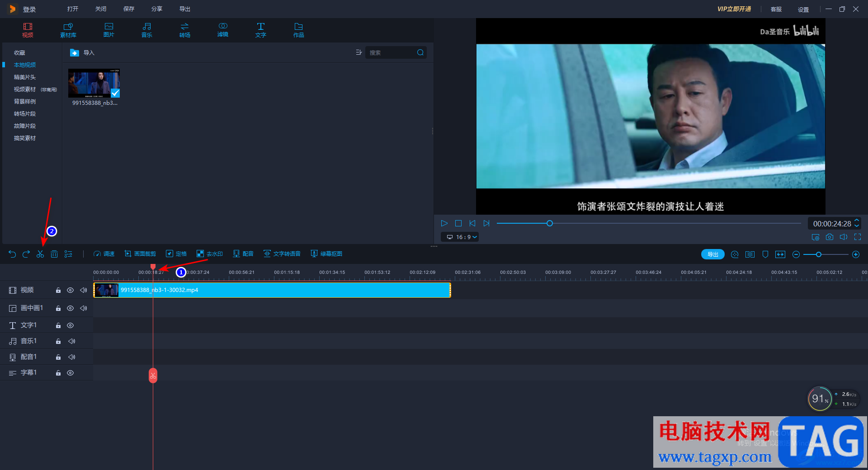Screen dimensions: 868x470
Task: Enter fullscreen preview mode
Action: (858, 237)
